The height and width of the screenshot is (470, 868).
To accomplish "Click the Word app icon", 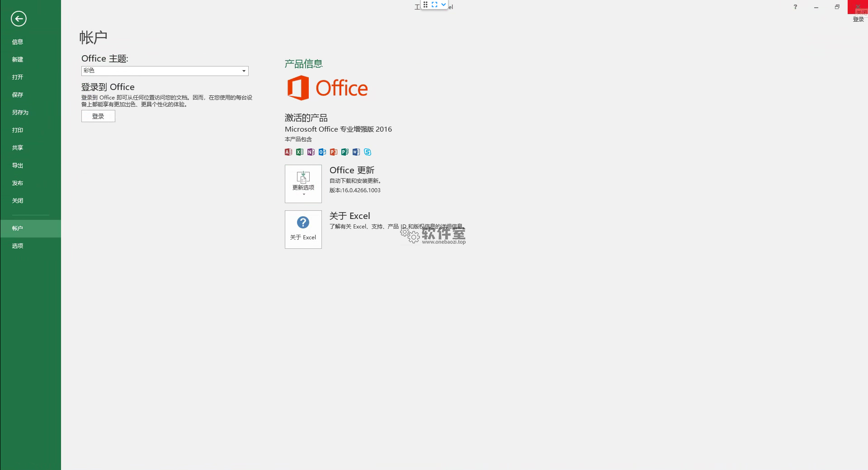I will 356,152.
